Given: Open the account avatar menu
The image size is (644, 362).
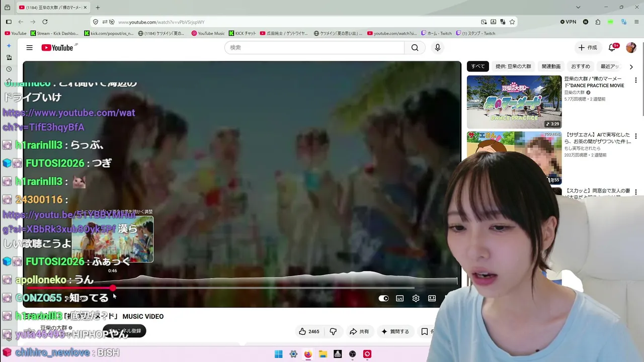Looking at the screenshot, I should tap(631, 48).
